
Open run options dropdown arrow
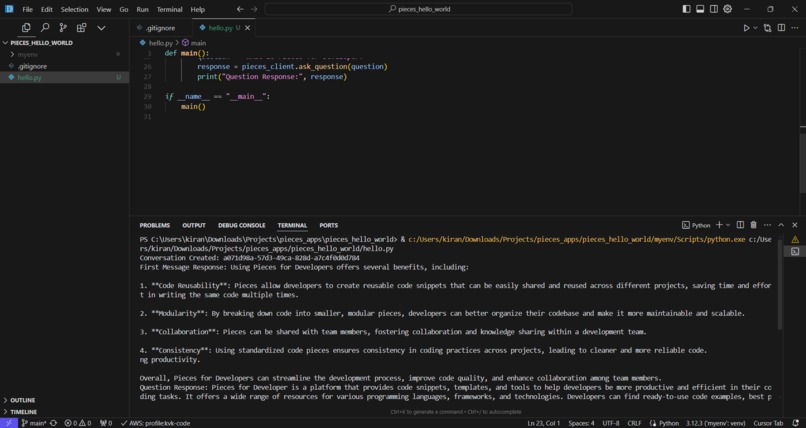pyautogui.click(x=755, y=28)
